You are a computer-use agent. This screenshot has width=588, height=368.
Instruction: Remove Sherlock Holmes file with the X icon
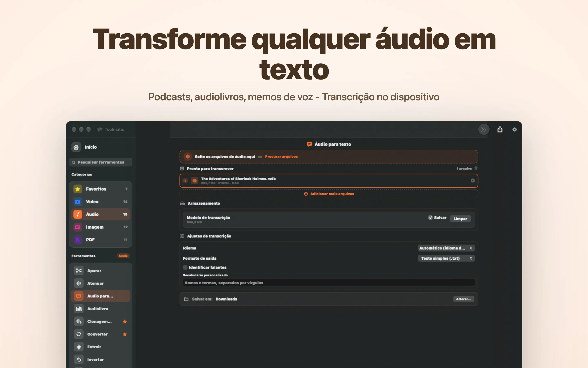(x=473, y=181)
